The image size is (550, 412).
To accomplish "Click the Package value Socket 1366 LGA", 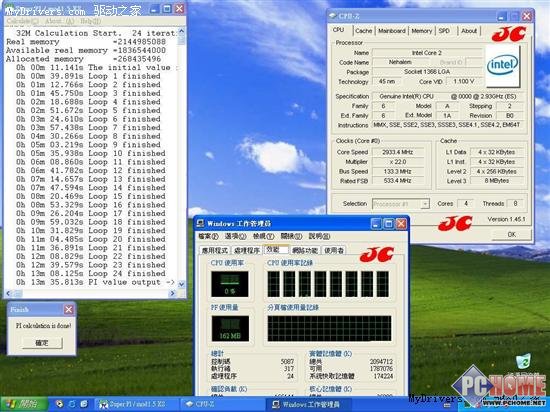I will (x=427, y=72).
